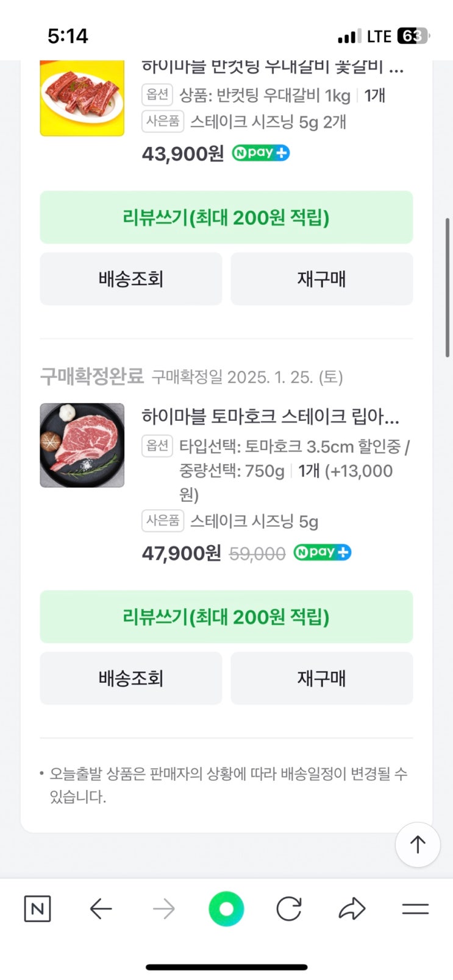The height and width of the screenshot is (980, 453).
Task: Write review for the 우대갈비 order
Action: (x=226, y=217)
